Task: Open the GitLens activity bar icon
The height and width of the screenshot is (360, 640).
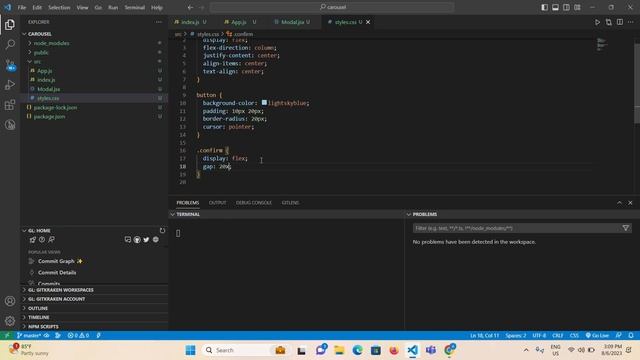Action: click(10, 125)
